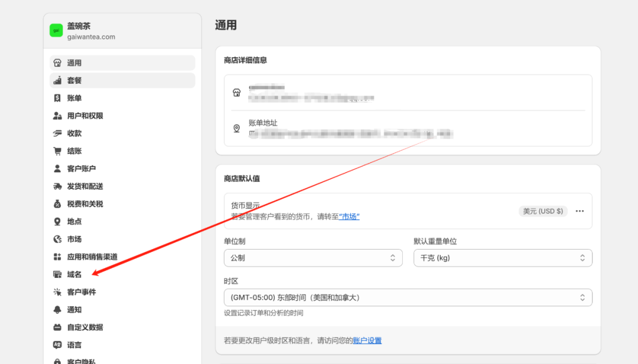Expand the 时区 timezone selector
Image resolution: width=638 pixels, height=364 pixels.
click(x=408, y=297)
